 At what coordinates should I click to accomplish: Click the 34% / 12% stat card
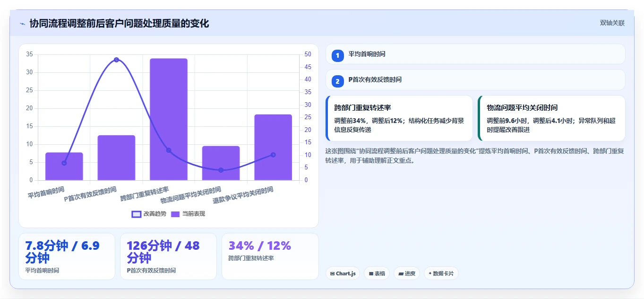point(270,256)
